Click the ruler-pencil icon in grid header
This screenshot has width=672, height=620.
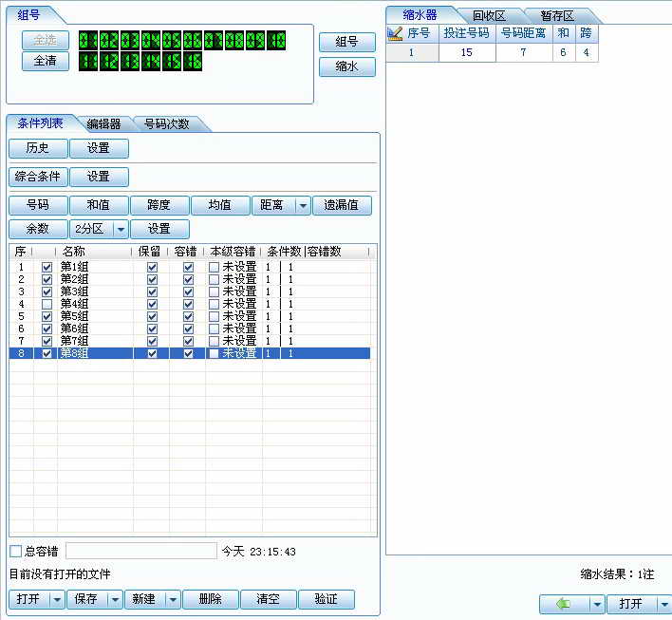click(x=396, y=33)
